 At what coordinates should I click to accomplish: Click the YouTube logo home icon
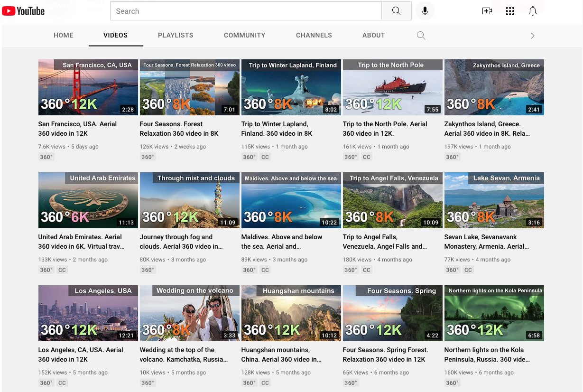[23, 11]
